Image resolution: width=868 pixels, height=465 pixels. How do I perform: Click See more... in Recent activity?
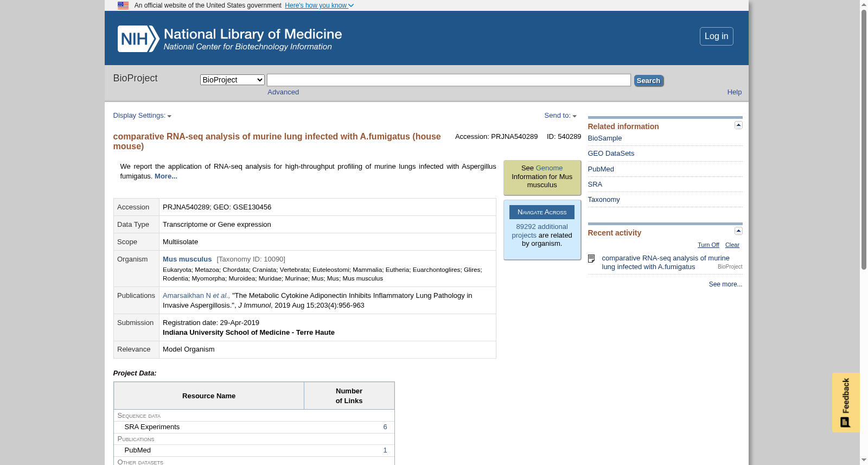point(725,284)
